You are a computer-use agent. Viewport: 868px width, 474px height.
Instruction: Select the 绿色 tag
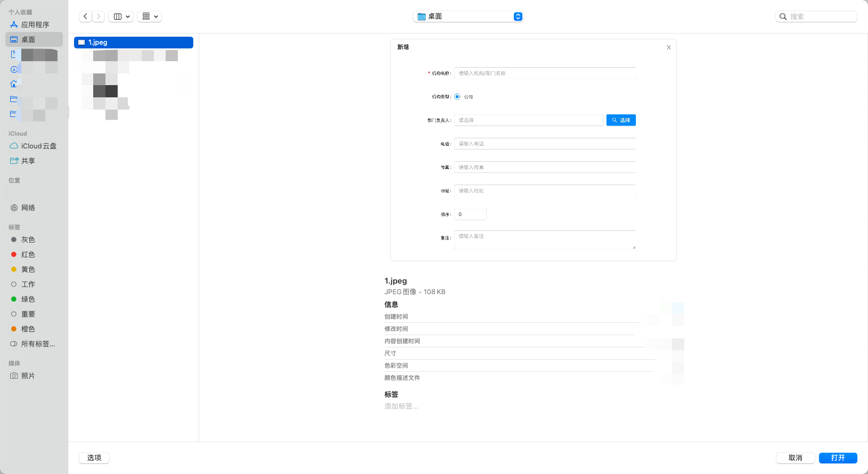tap(34, 299)
